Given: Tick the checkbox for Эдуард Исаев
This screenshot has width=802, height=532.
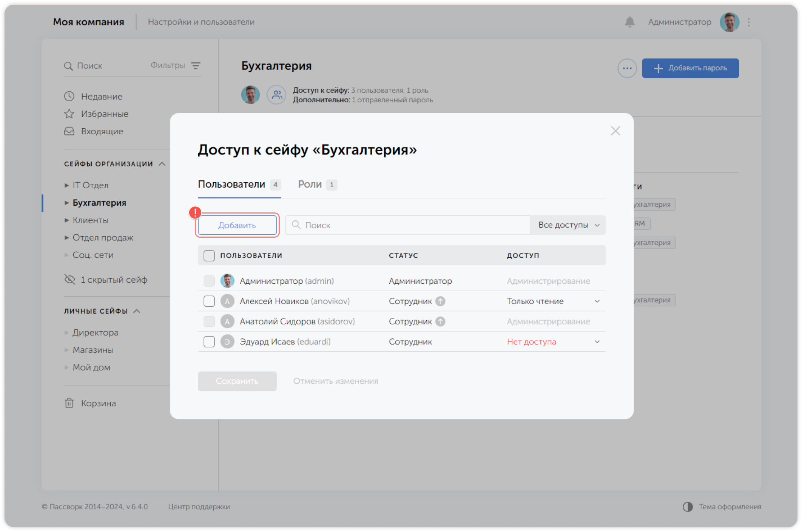Looking at the screenshot, I should tap(209, 341).
